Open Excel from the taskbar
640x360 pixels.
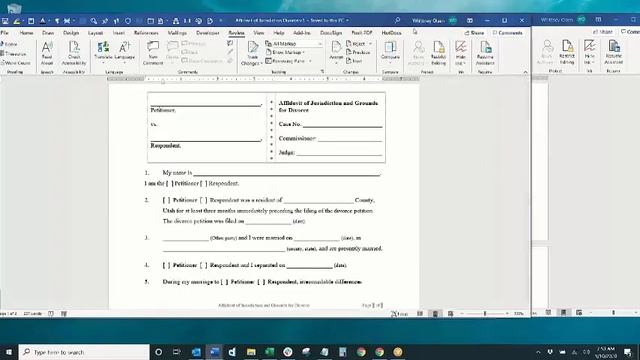pyautogui.click(x=269, y=352)
